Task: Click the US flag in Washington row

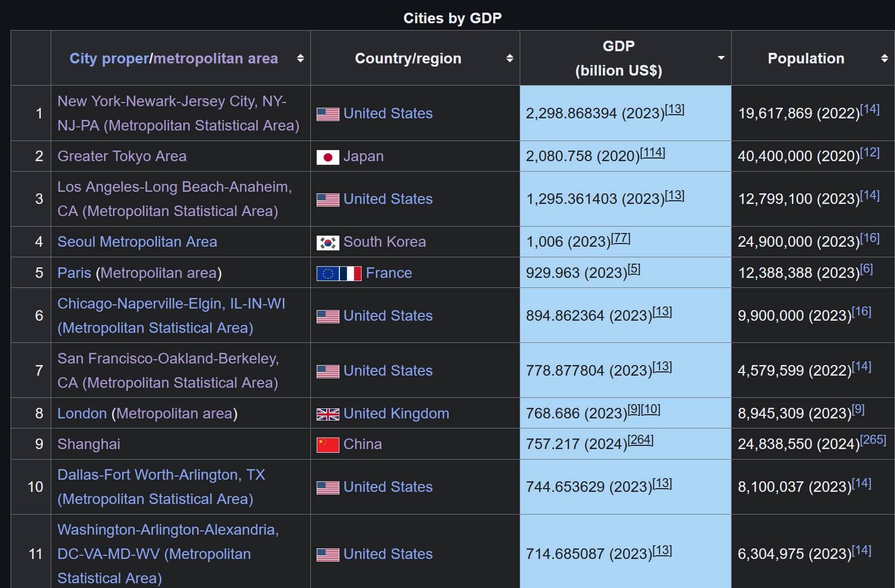Action: [328, 554]
